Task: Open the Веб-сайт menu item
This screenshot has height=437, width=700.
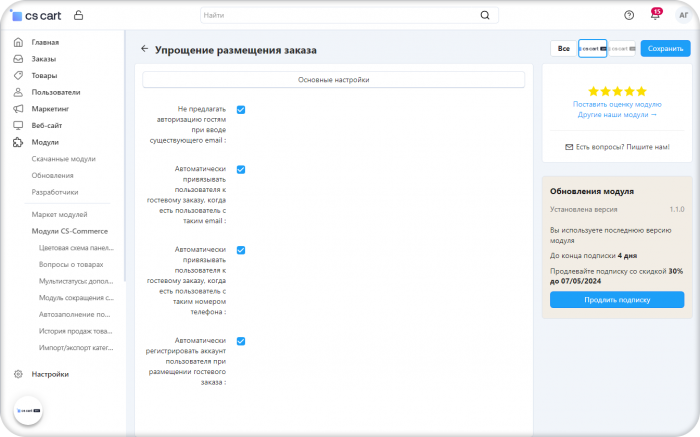Action: 46,125
